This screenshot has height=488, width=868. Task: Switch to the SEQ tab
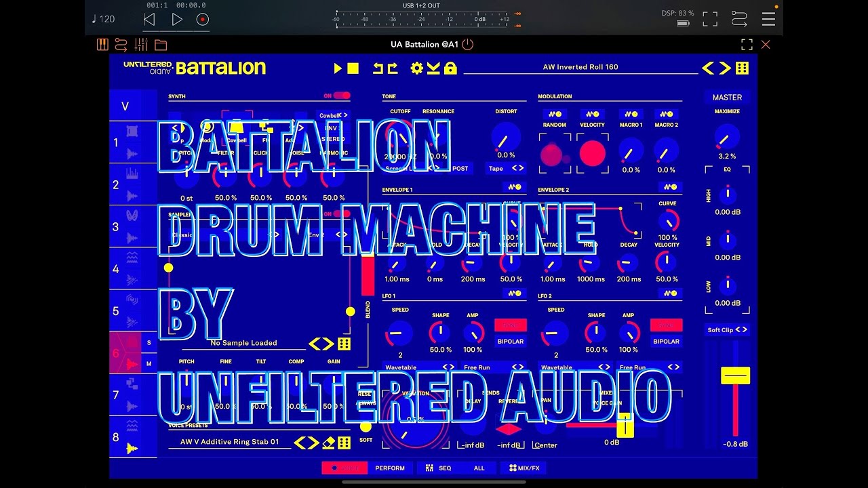438,468
